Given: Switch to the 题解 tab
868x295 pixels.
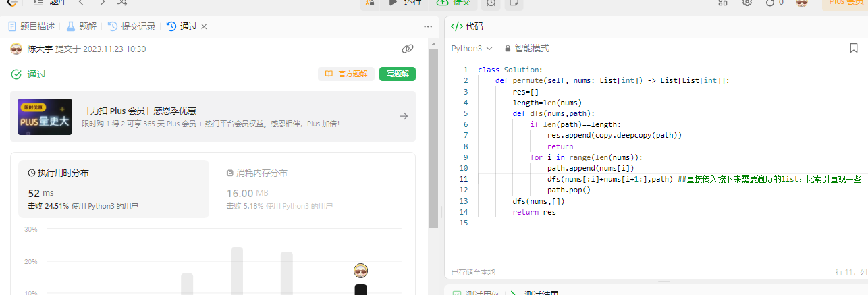Looking at the screenshot, I should point(82,26).
